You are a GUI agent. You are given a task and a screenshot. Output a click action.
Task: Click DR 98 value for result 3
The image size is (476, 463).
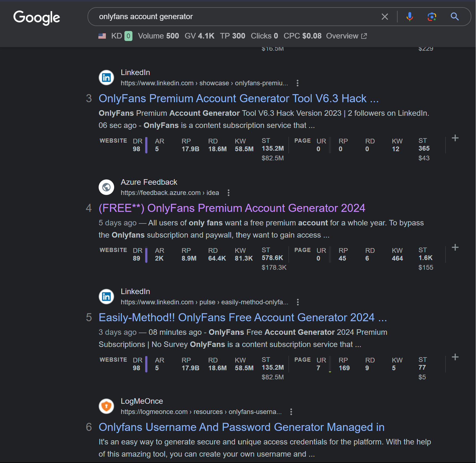(136, 149)
